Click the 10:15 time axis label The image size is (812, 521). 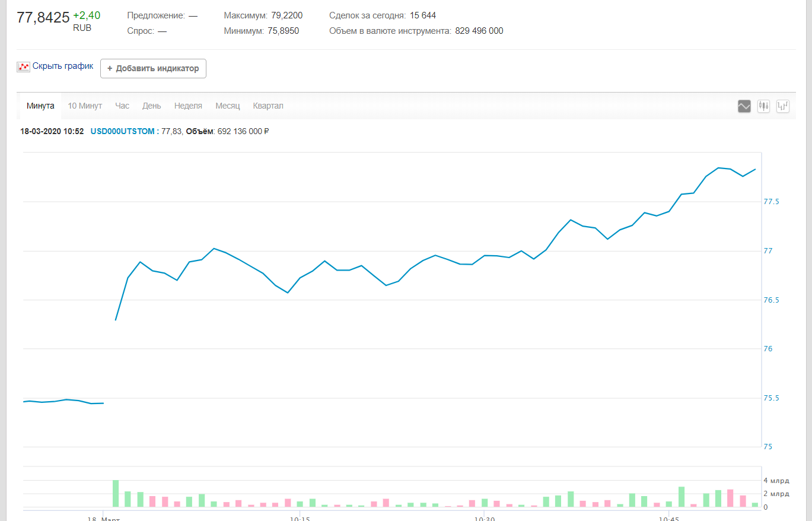300,518
